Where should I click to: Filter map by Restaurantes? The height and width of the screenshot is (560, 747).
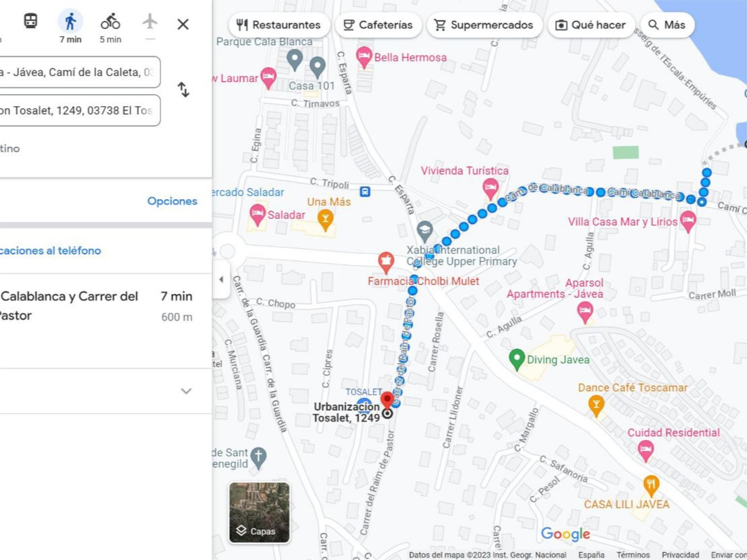click(x=279, y=25)
